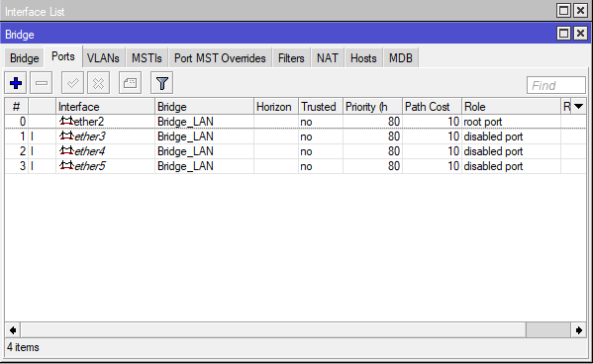Click priority 80 in ether5 row
The height and width of the screenshot is (364, 593).
(394, 166)
